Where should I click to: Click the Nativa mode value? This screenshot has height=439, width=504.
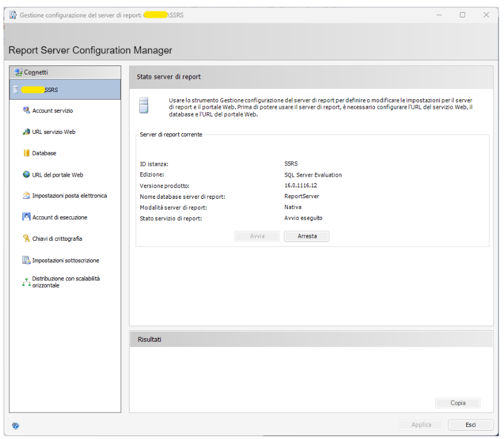coord(293,207)
